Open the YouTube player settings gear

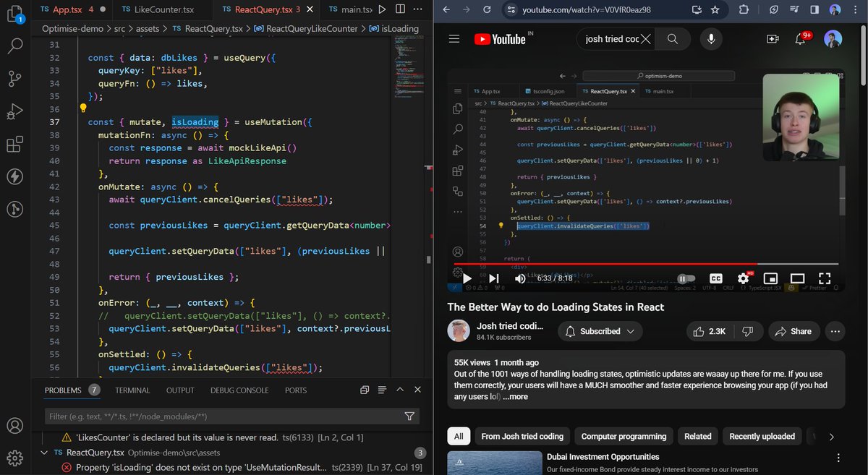(744, 278)
